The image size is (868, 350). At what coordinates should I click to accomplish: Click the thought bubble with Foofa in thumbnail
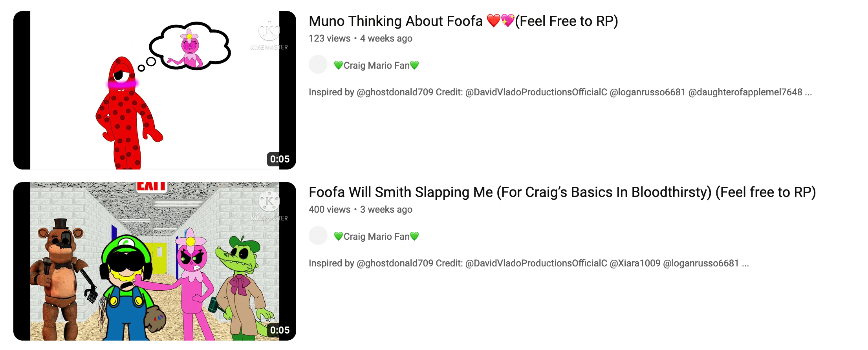pos(190,46)
